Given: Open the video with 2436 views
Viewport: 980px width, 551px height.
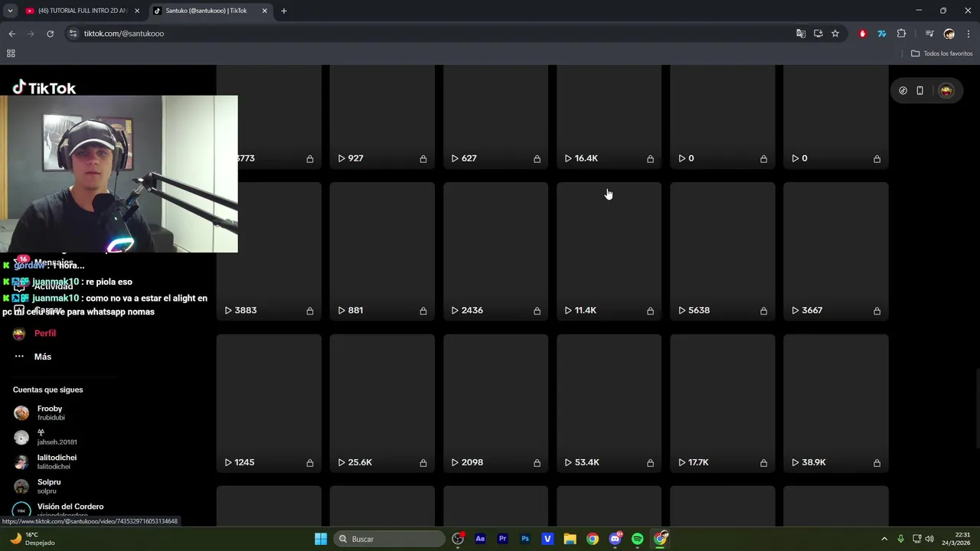Looking at the screenshot, I should [495, 252].
